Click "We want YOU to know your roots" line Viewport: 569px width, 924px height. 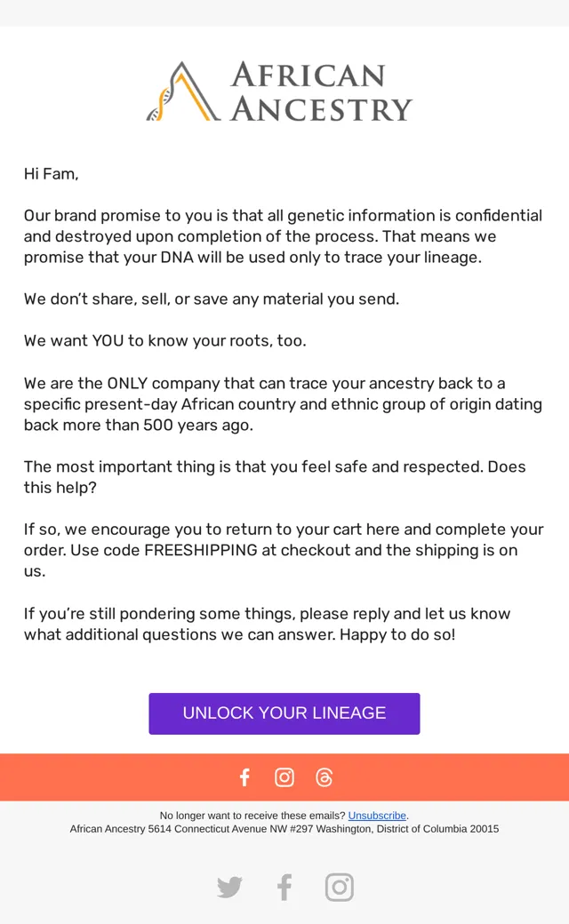point(165,341)
